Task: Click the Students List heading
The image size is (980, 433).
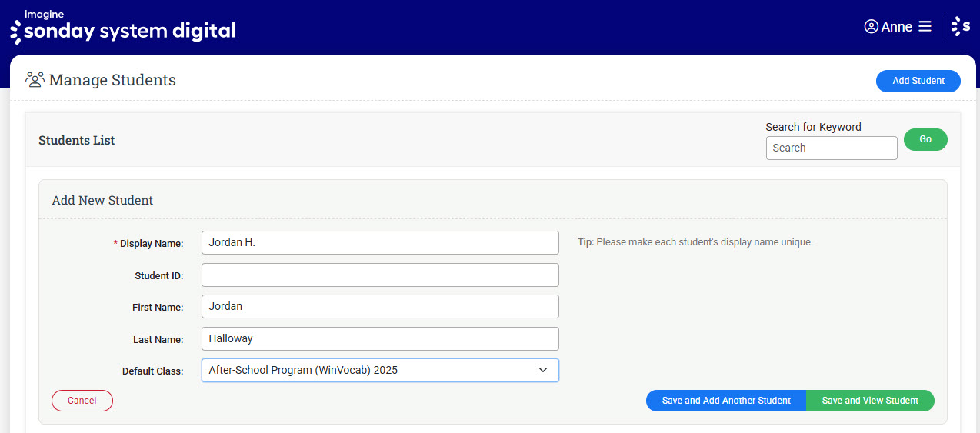Action: click(x=76, y=140)
